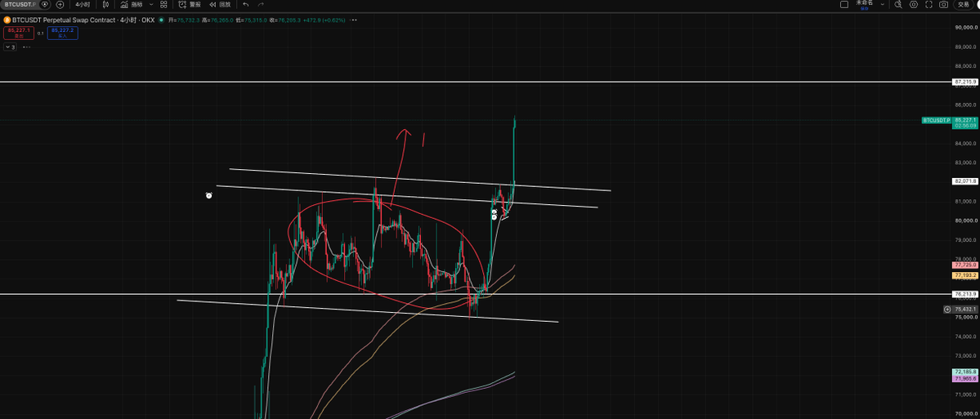
Task: Click the red 77,725.0 indicator label
Action: click(965, 265)
